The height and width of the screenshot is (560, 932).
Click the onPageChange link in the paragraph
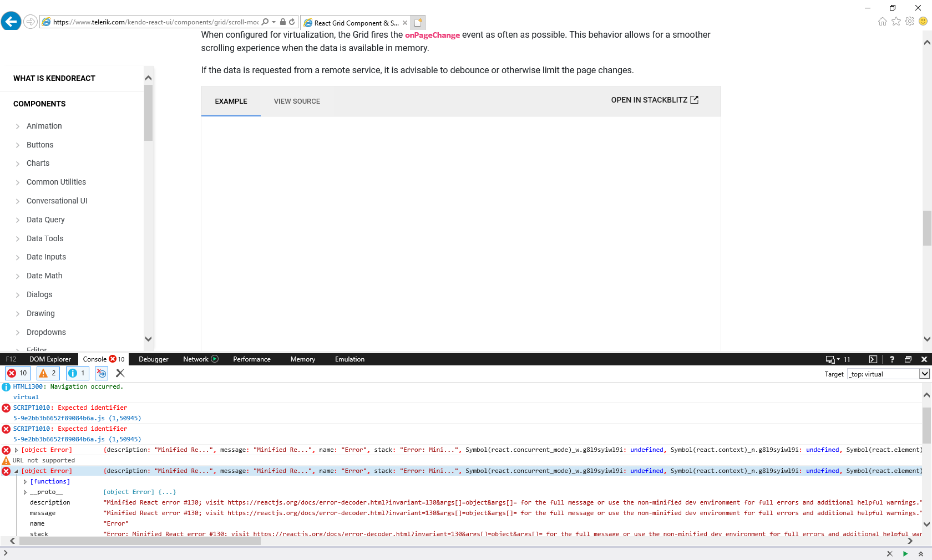click(x=432, y=35)
